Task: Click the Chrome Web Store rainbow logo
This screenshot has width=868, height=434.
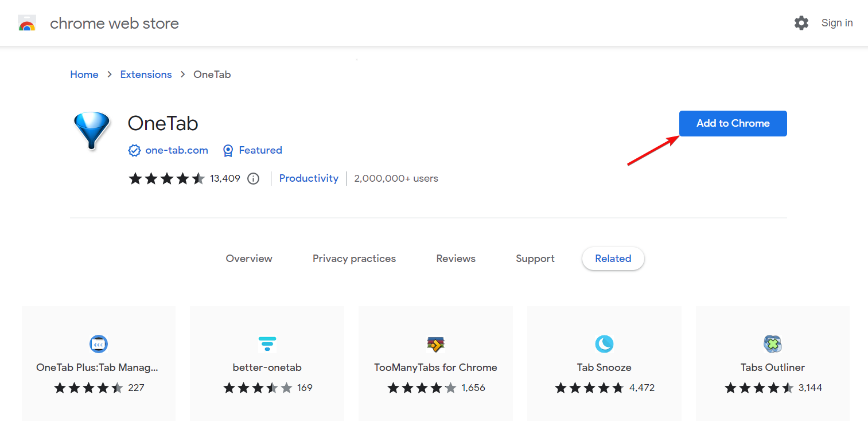Action: tap(27, 24)
